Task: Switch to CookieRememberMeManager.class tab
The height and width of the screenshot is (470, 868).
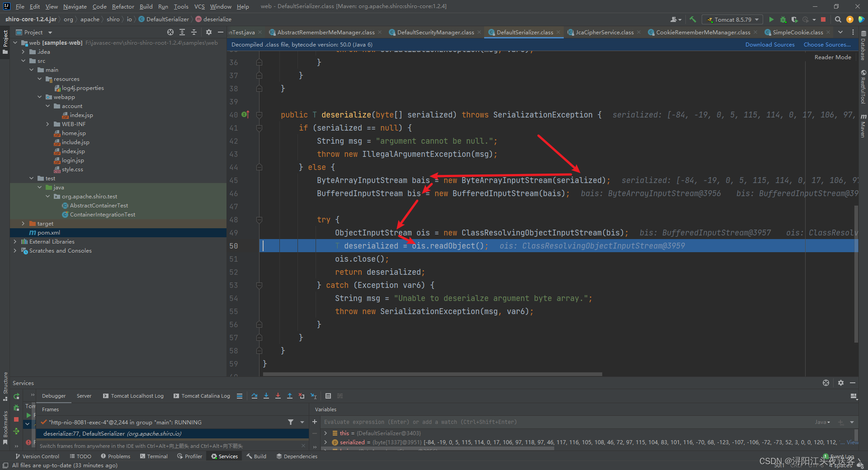Action: 703,32
